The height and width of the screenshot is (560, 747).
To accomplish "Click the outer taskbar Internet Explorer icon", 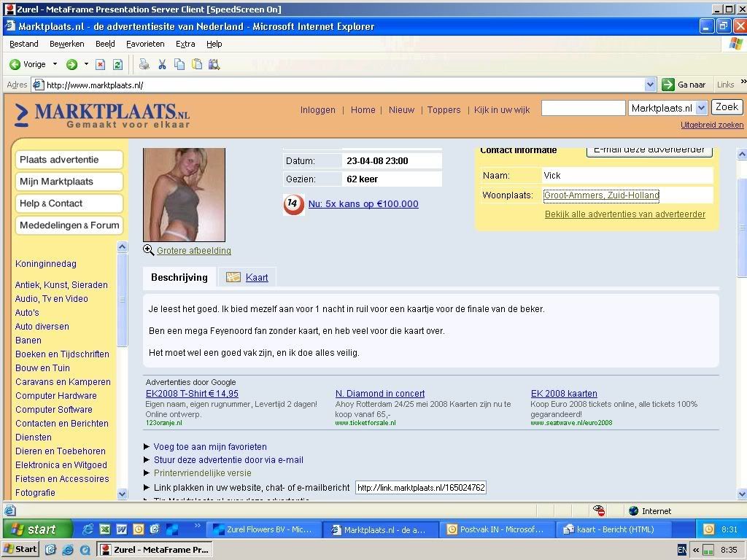I will 68,550.
